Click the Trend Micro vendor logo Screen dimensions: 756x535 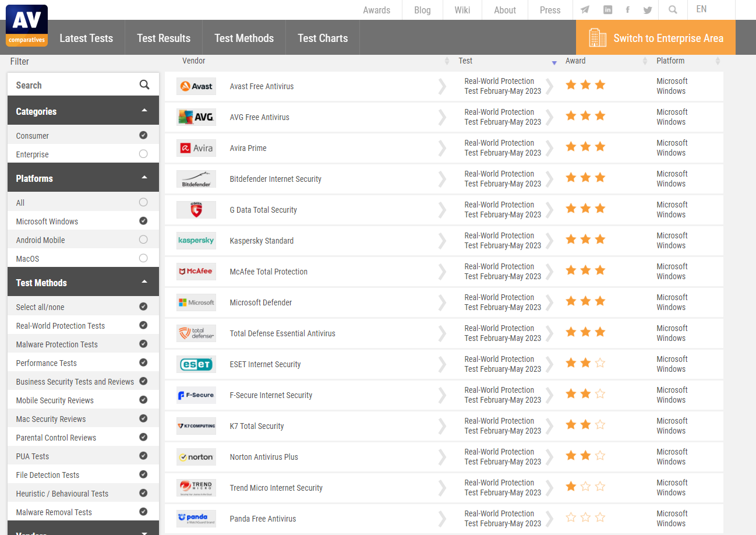pyautogui.click(x=196, y=488)
